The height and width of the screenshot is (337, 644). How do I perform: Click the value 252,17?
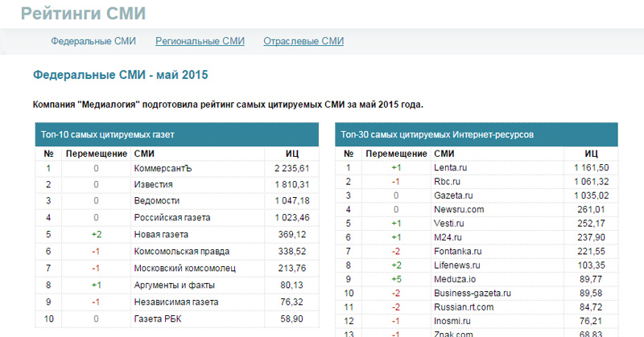[x=591, y=224]
